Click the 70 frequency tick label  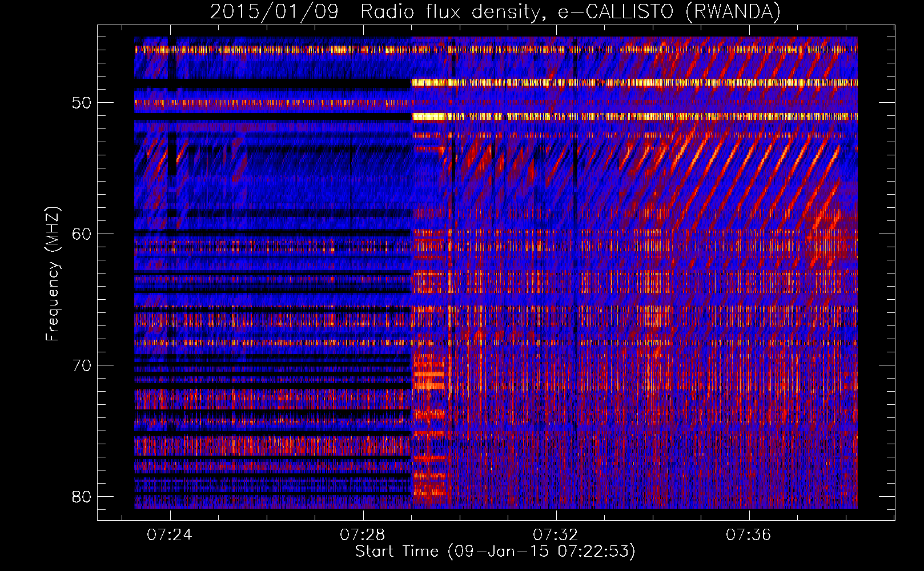[x=82, y=365]
